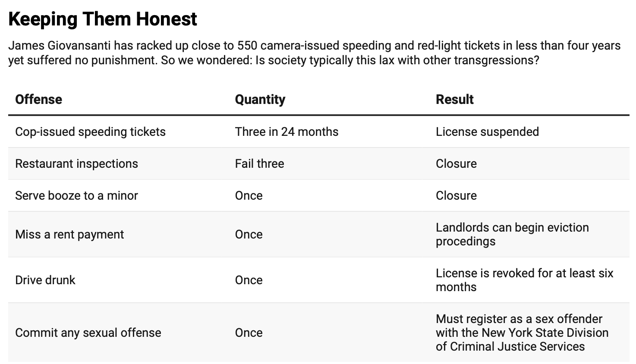Select the "Fail three" quantity cell
The width and height of the screenshot is (636, 364).
[x=259, y=163]
